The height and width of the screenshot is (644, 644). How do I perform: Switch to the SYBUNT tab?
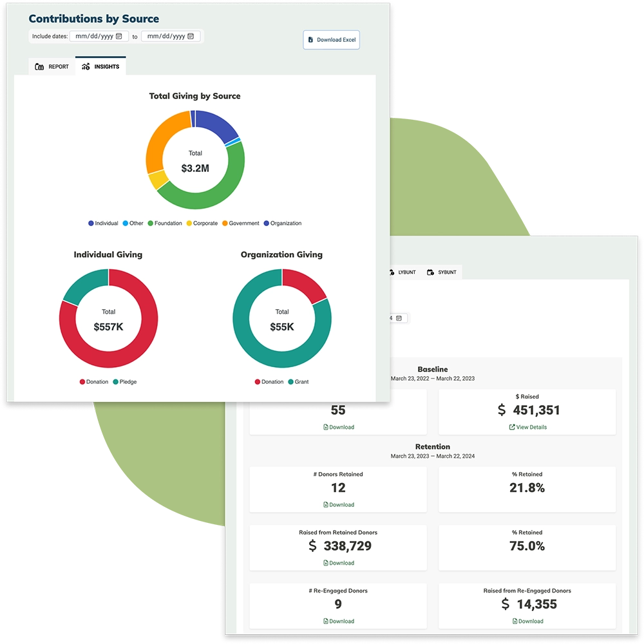[x=442, y=272]
